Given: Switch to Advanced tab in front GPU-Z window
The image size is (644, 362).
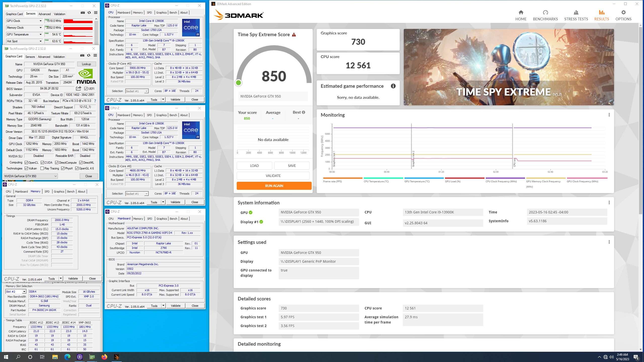Looking at the screenshot, I should pos(44,57).
